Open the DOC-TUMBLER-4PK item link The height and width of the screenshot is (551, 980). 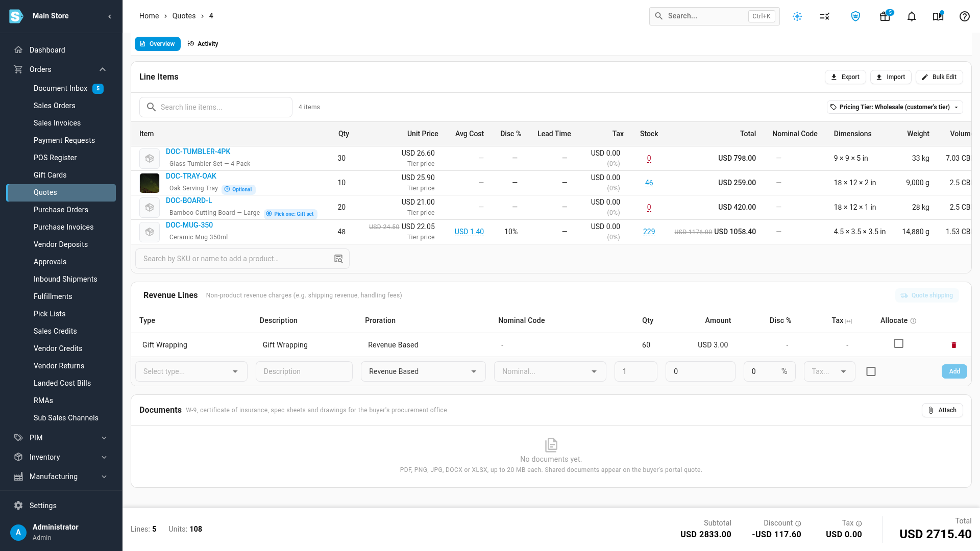click(198, 152)
